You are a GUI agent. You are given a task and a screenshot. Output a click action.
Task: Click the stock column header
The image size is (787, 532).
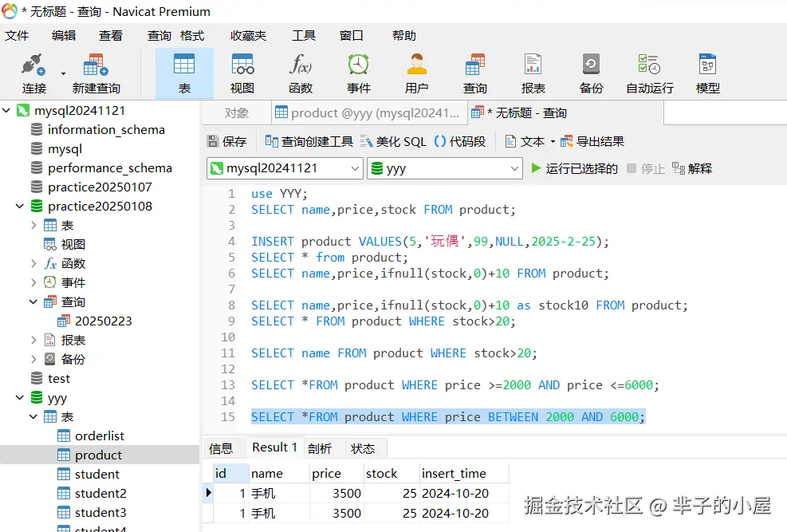[x=392, y=473]
